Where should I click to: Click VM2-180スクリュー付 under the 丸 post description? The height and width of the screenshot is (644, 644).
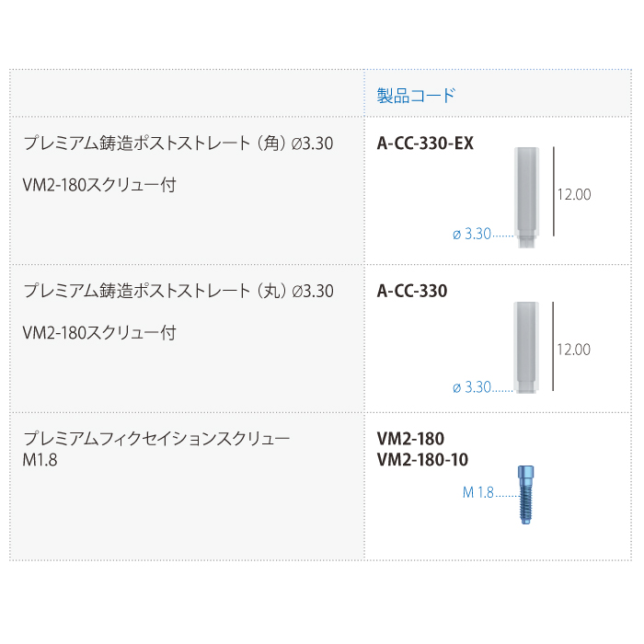[98, 333]
